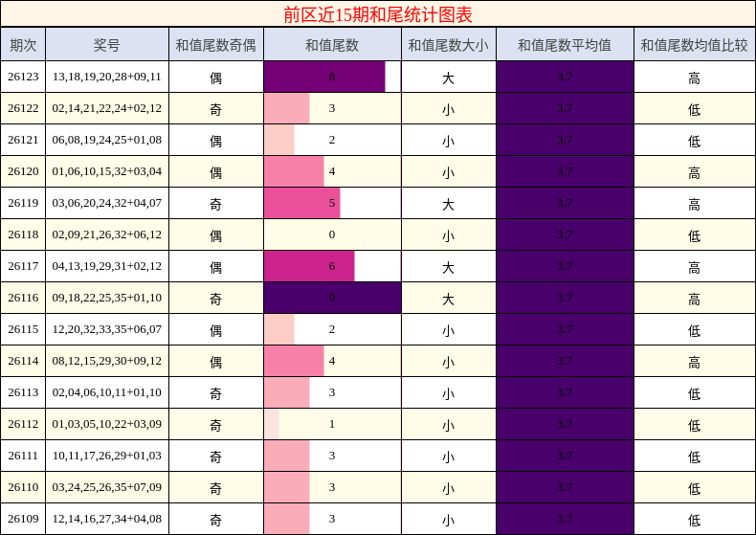Click issue number 26112
The width and height of the screenshot is (756, 535).
pos(23,424)
